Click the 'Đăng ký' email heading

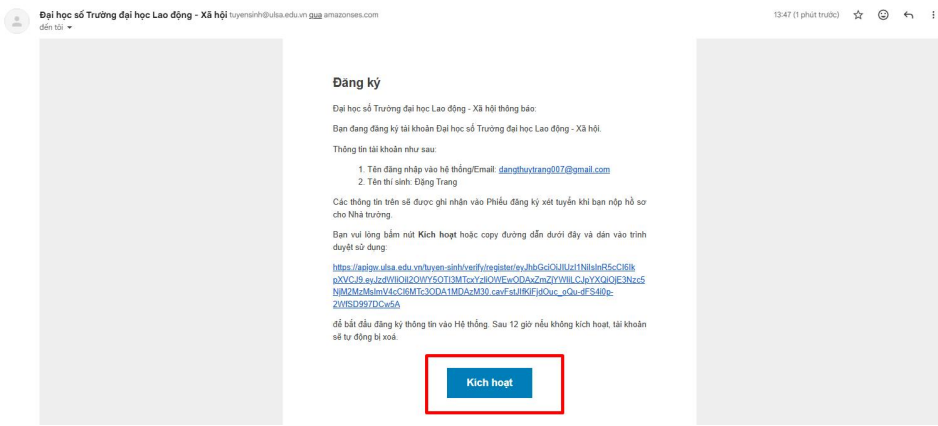(x=357, y=83)
